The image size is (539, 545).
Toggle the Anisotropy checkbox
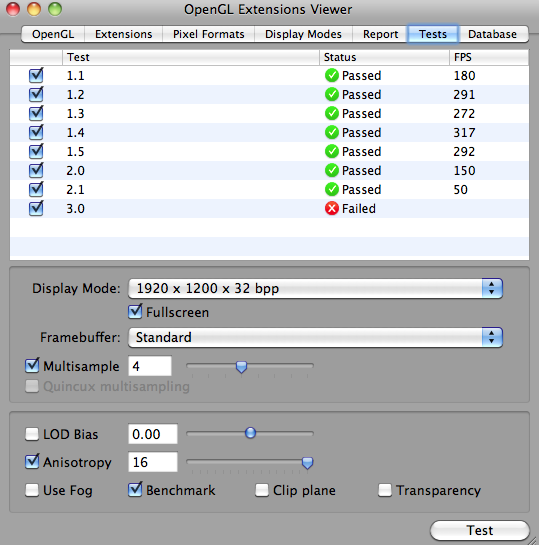(x=32, y=462)
